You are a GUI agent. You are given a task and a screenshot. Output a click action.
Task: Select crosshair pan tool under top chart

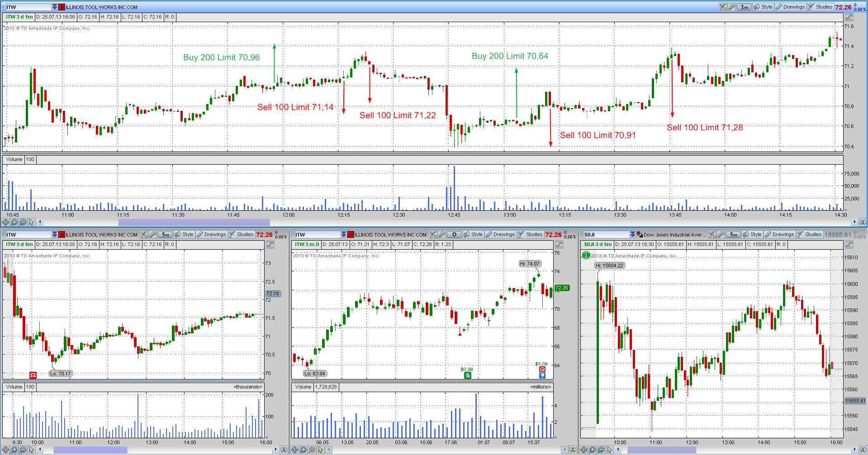point(5,222)
